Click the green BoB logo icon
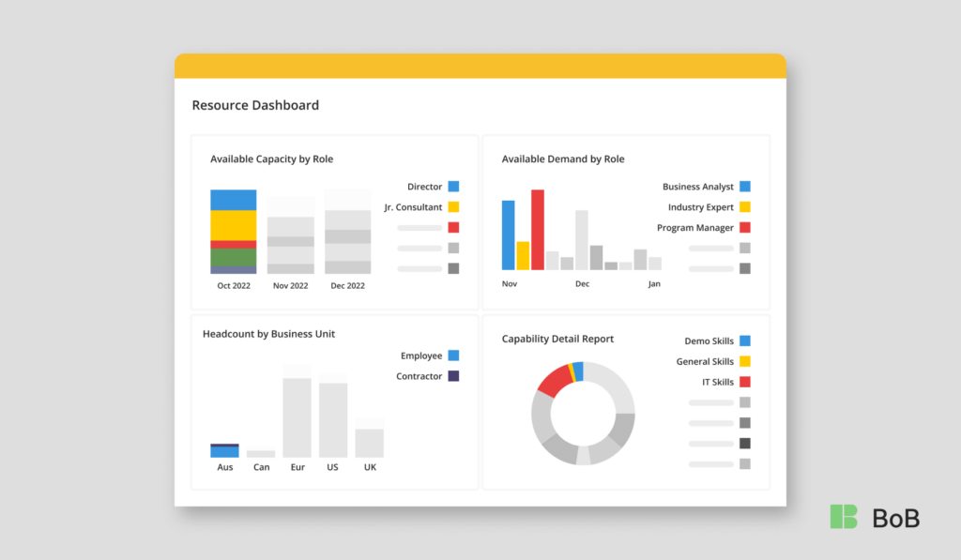Viewport: 961px width, 560px height. pyautogui.click(x=844, y=517)
